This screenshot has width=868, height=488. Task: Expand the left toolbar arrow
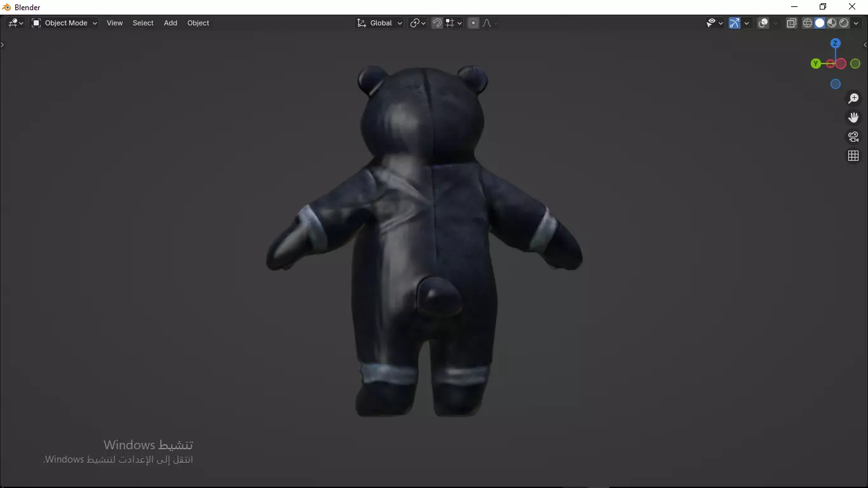tap(2, 44)
